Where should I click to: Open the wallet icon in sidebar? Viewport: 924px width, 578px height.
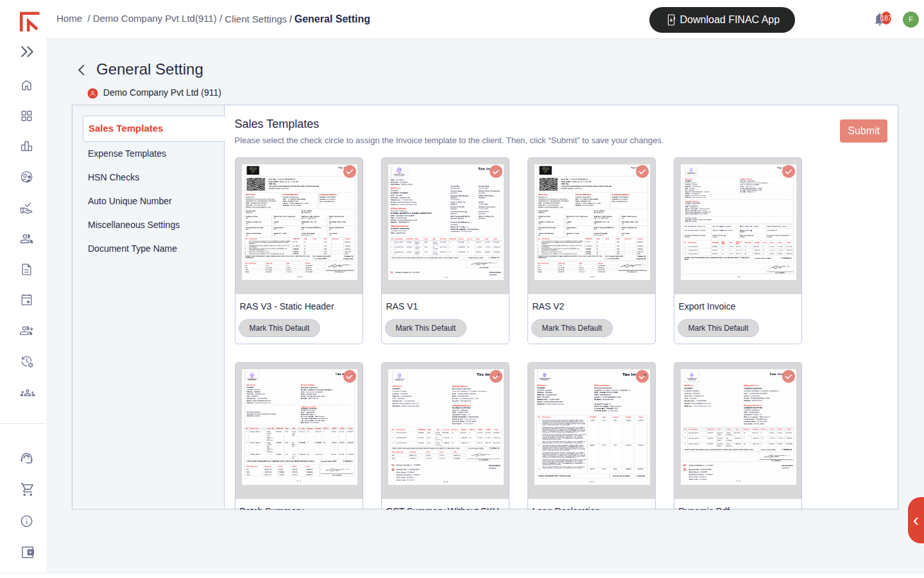point(28,552)
